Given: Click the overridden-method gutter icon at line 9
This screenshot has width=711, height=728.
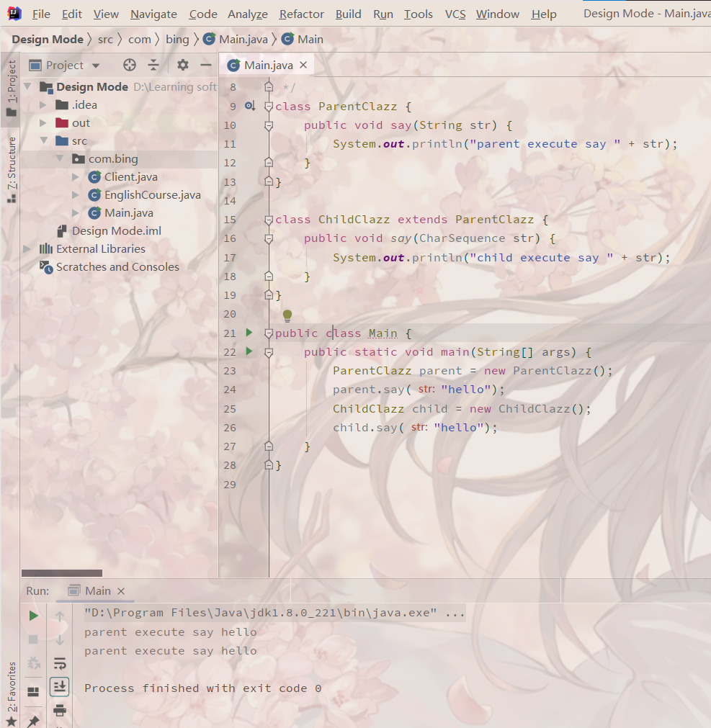Looking at the screenshot, I should (x=250, y=107).
